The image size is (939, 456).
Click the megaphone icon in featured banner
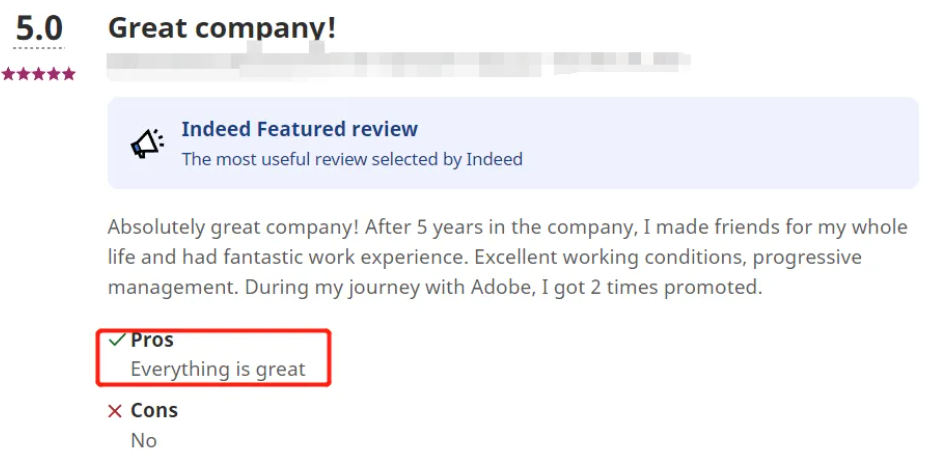147,143
